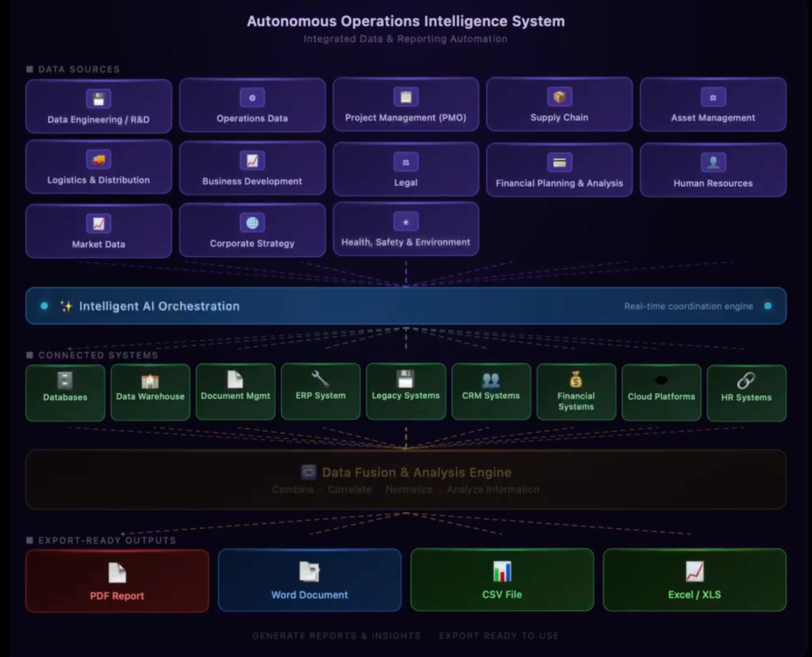Select the Data Engineering / R&D floppy disk icon

coord(98,98)
